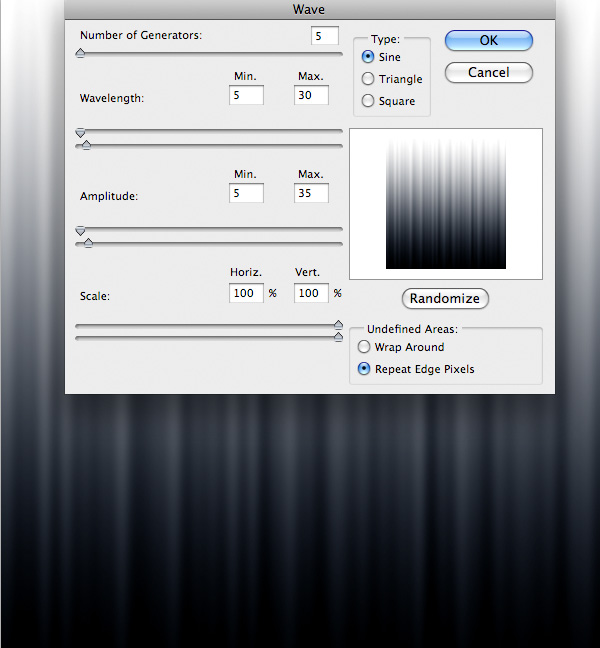
Task: Click the Amplitude label
Action: point(109,196)
